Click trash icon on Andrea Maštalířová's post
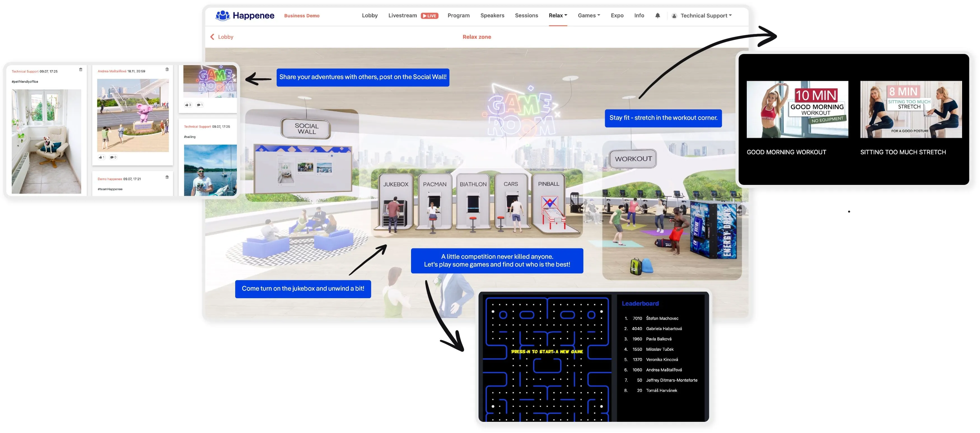Viewport: 980px width, 433px height. 167,70
